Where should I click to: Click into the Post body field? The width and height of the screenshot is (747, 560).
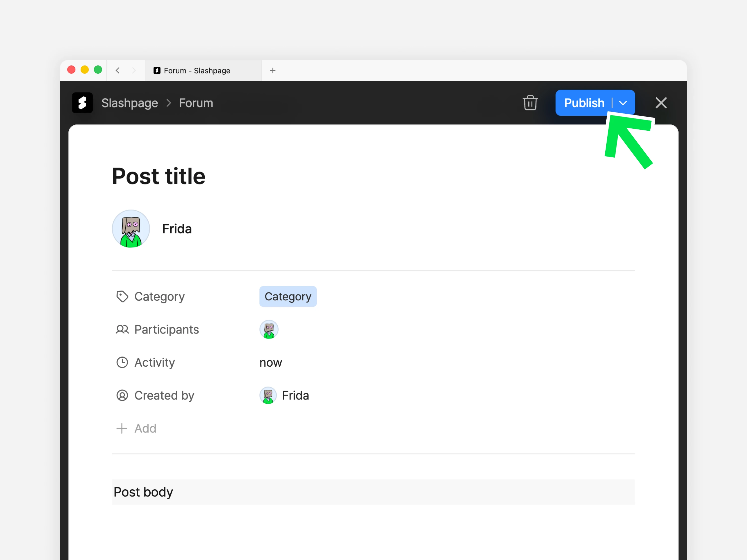tap(373, 492)
